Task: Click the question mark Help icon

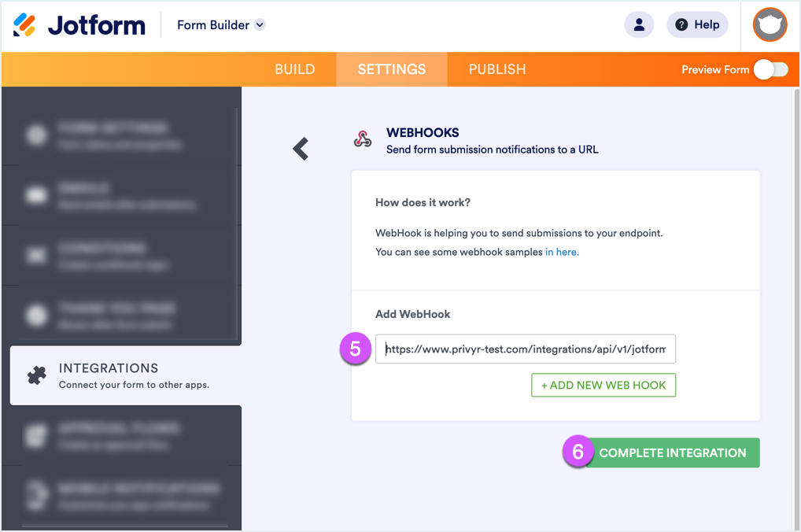Action: 681,24
